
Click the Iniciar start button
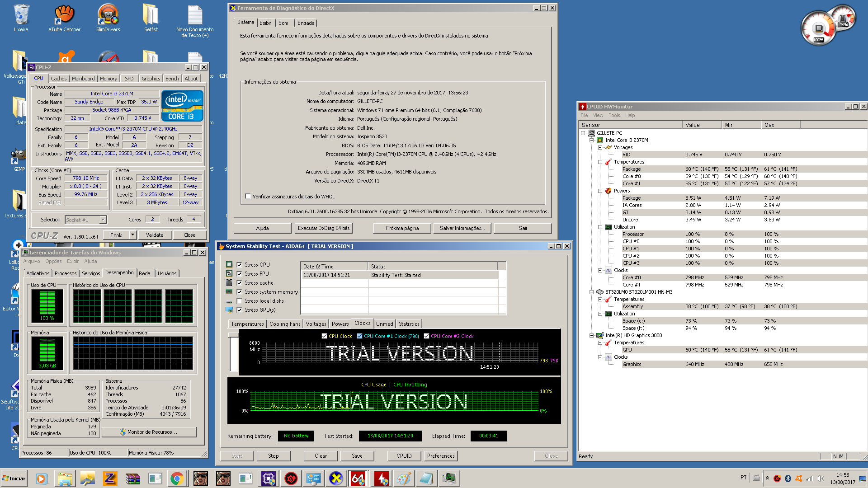point(14,479)
